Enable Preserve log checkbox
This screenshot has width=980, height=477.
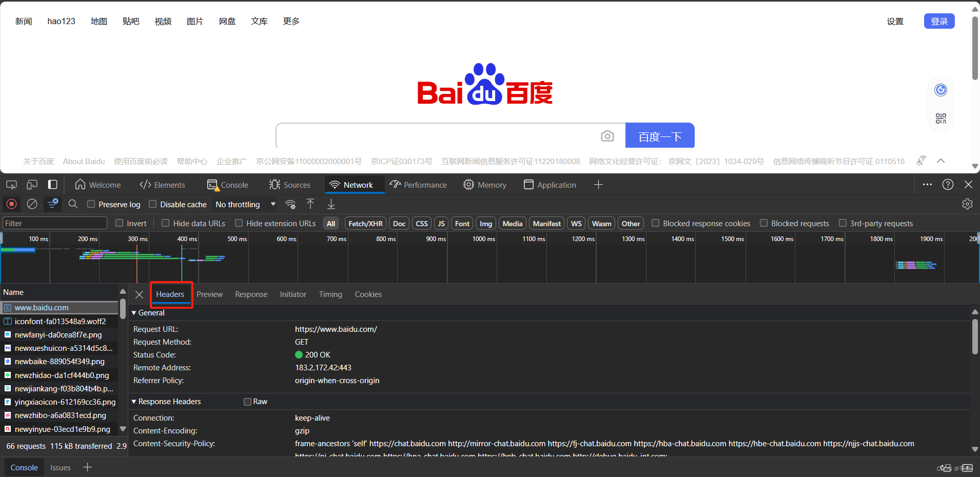coord(91,204)
